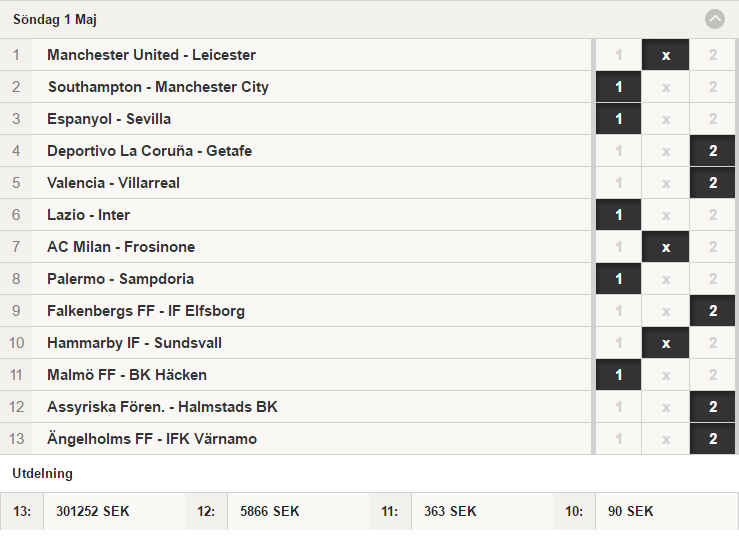Toggle the X pick for AC Milan - Frosinone
The height and width of the screenshot is (537, 739).
coord(665,247)
